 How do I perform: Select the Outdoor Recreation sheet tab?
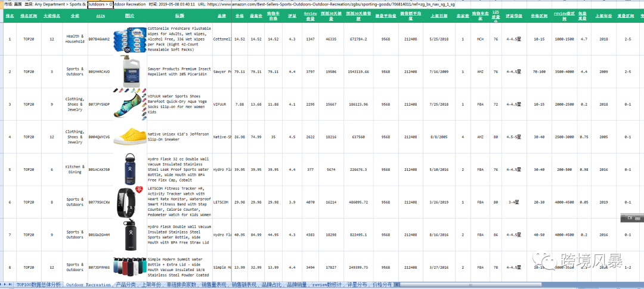pyautogui.click(x=88, y=284)
